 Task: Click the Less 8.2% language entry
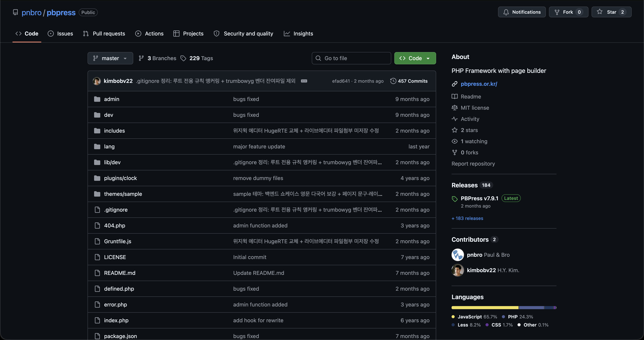(x=466, y=325)
